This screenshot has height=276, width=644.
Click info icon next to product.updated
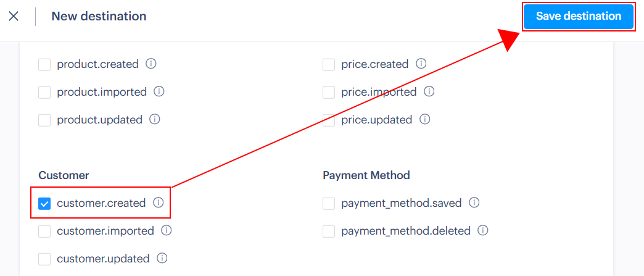154,119
